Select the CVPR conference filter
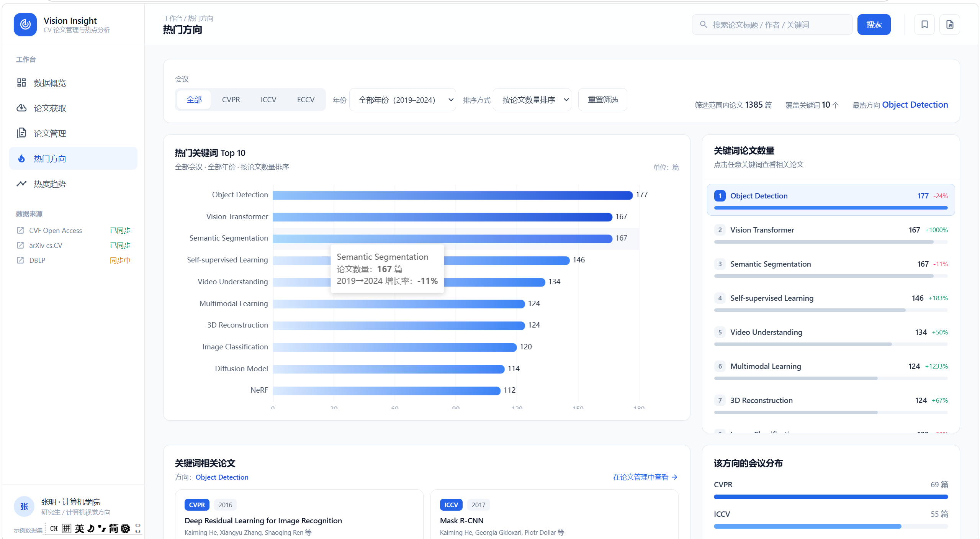This screenshot has width=980, height=539. 231,100
